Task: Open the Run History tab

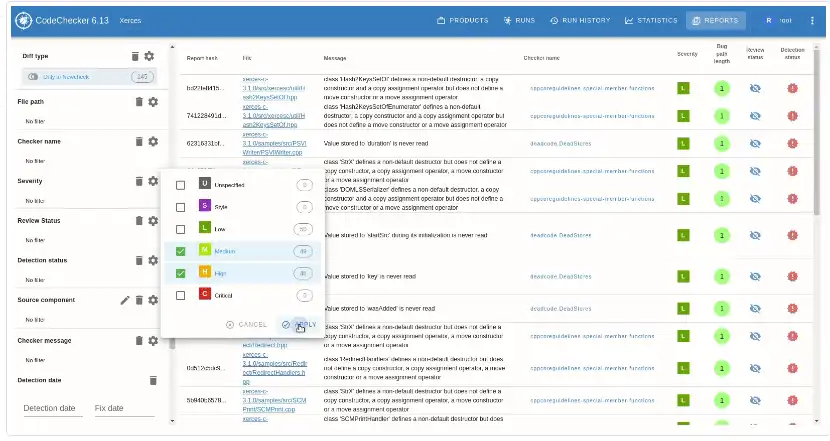Action: click(580, 21)
